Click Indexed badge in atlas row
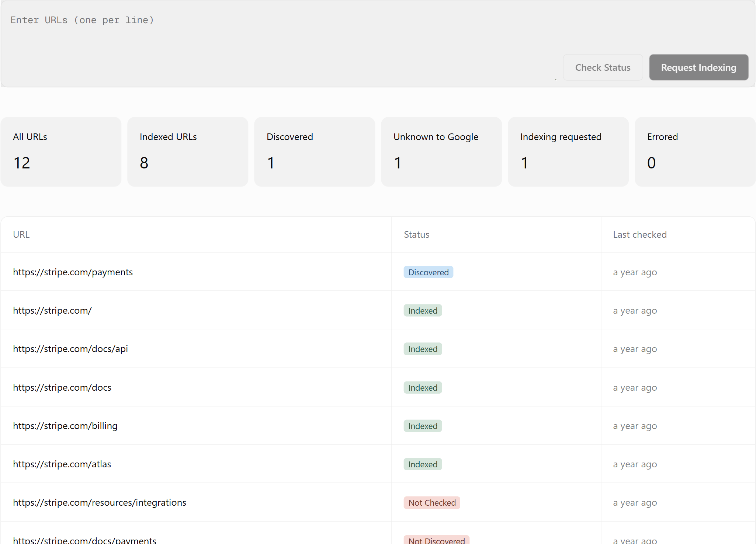Viewport: 756px width, 544px height. (x=423, y=464)
